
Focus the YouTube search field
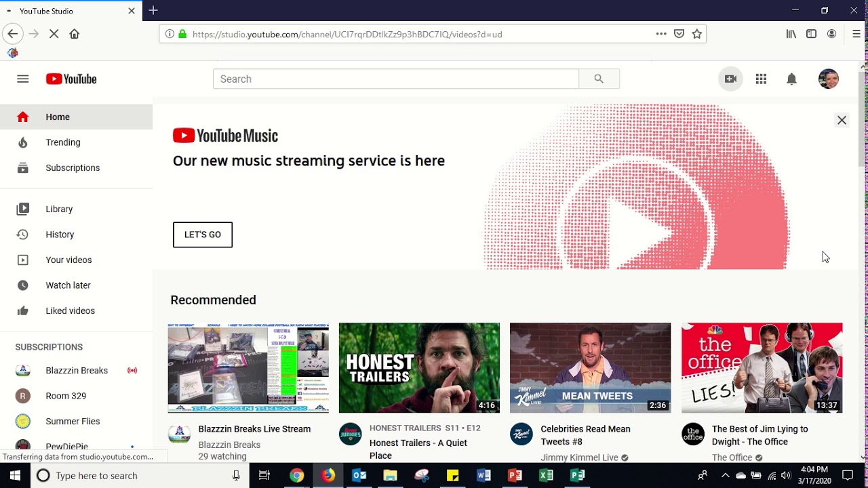tap(396, 79)
